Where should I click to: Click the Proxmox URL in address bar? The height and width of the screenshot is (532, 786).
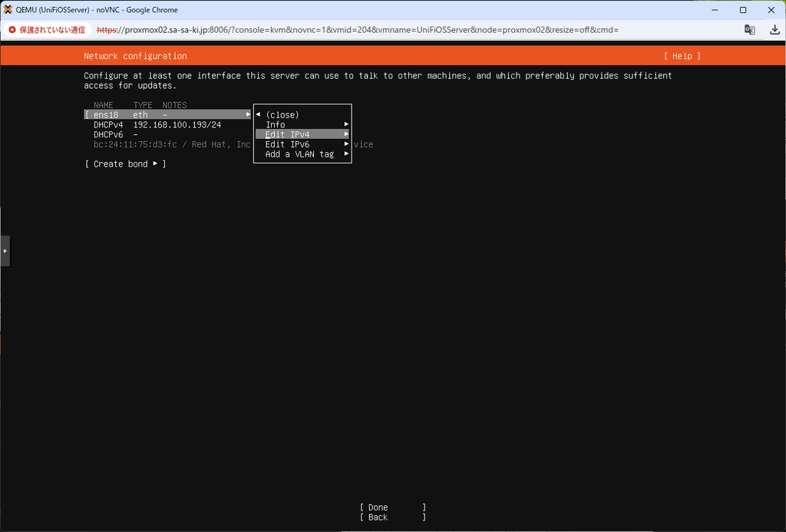point(358,30)
